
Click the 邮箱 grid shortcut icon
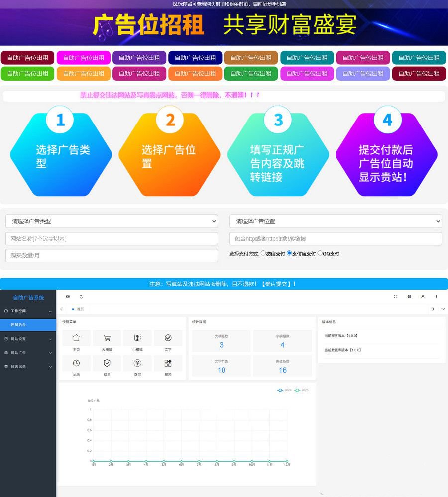168,363
